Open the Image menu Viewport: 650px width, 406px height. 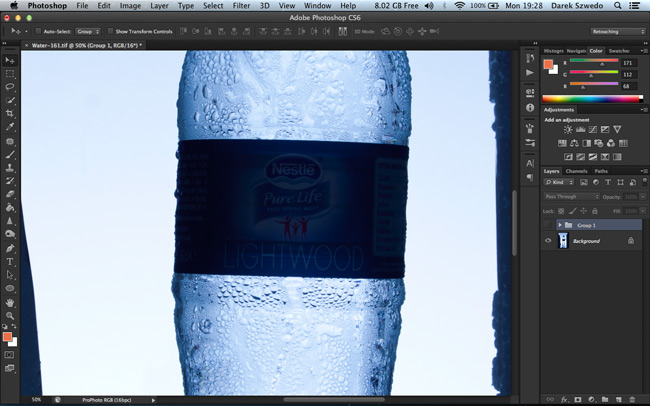click(130, 6)
